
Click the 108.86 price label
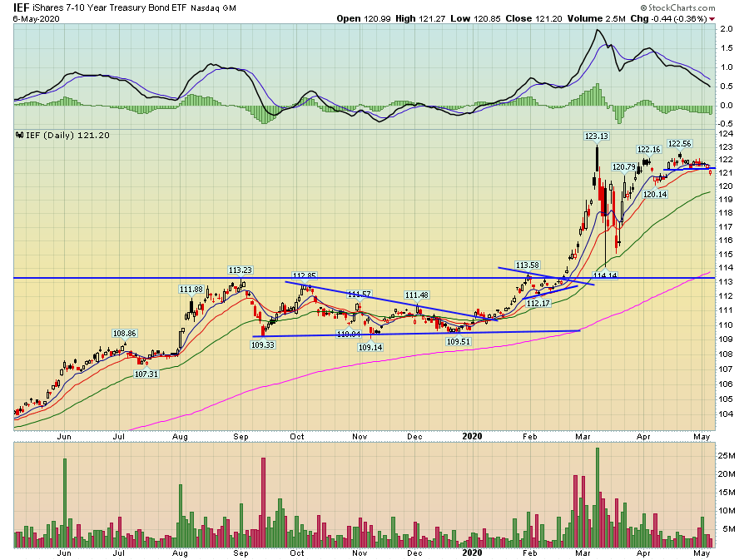pyautogui.click(x=124, y=333)
